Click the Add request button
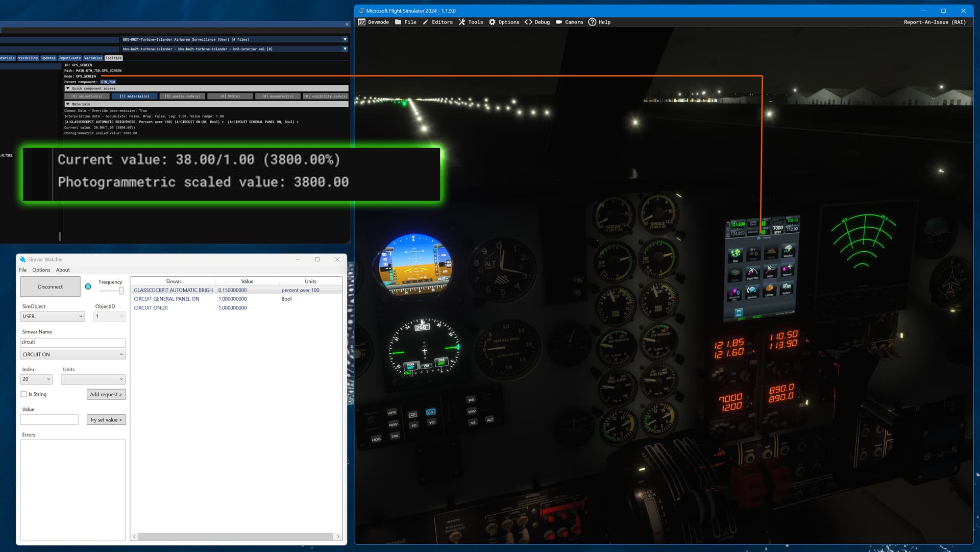 click(x=106, y=395)
